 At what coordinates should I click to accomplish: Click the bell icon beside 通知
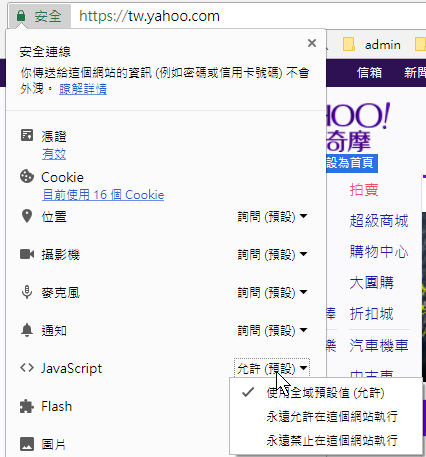pyautogui.click(x=27, y=330)
